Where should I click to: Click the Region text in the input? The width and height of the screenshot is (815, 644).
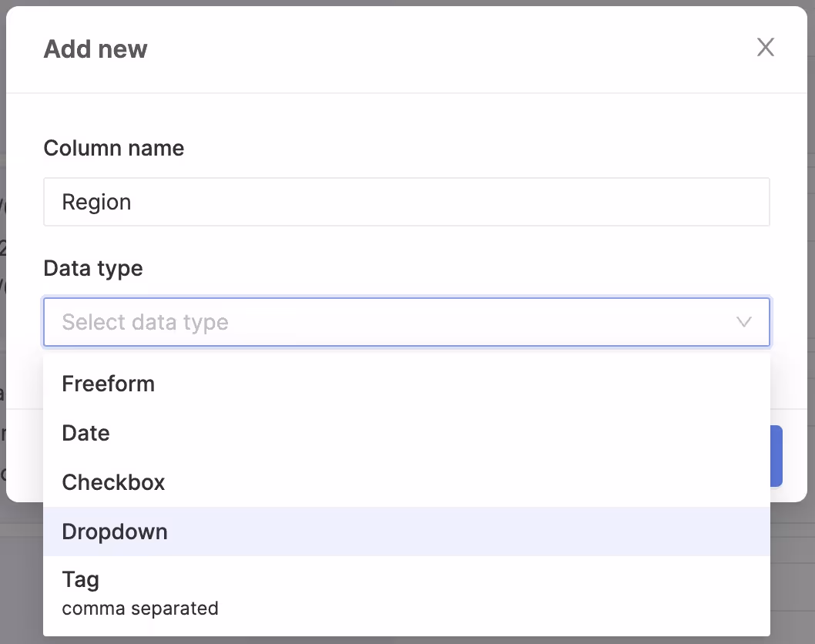[97, 202]
